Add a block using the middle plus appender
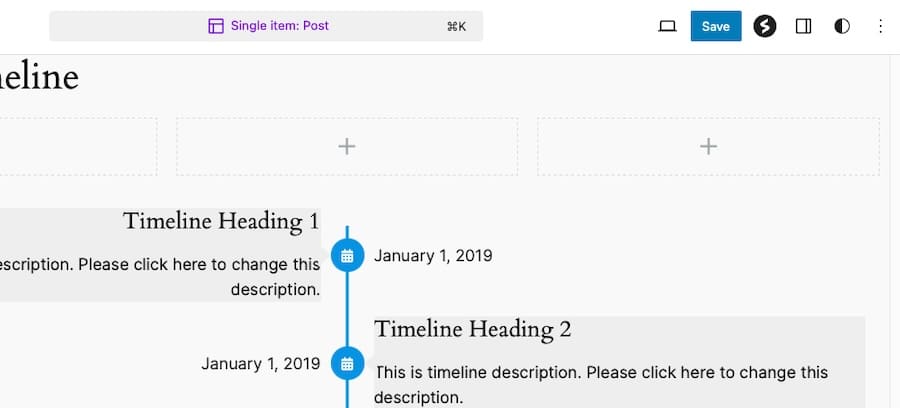This screenshot has width=900, height=408. (x=347, y=147)
